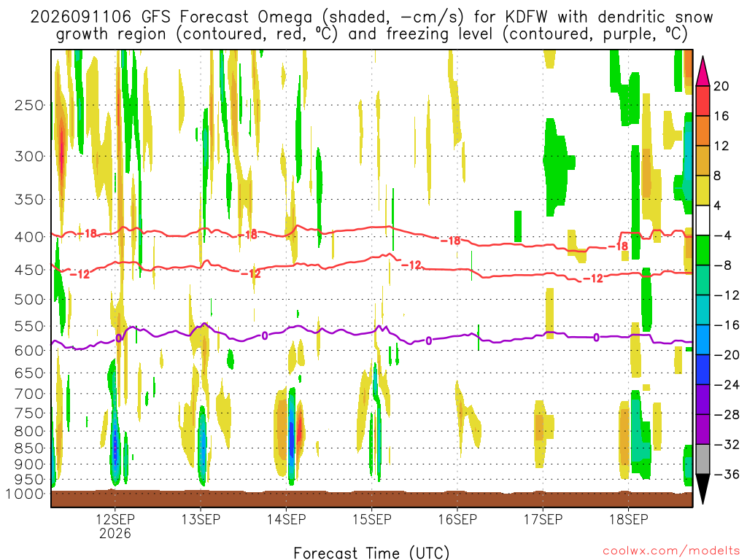This screenshot has width=747, height=560.
Task: Click the red -18 contour label near 16SEP
Action: click(x=451, y=241)
